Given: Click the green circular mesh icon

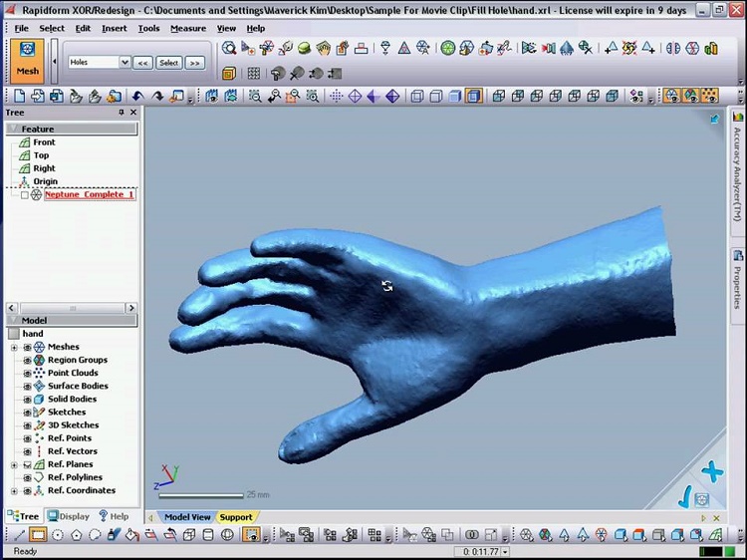Looking at the screenshot, I should click(448, 48).
